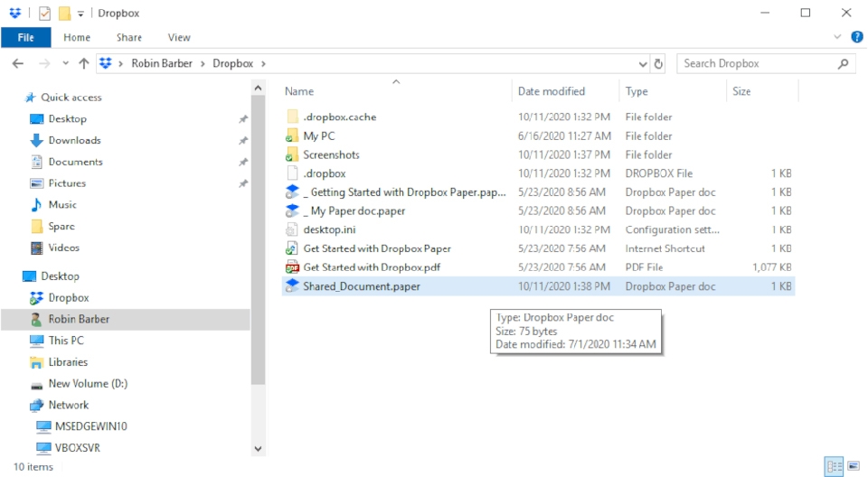868x477 pixels.
Task: Select the Desktop root tree item
Action: (60, 276)
